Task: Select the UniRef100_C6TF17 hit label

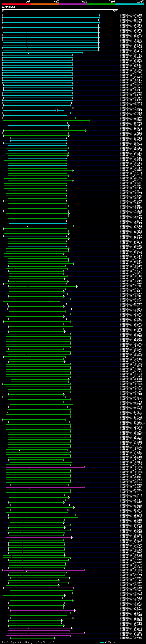Action: [131, 53]
